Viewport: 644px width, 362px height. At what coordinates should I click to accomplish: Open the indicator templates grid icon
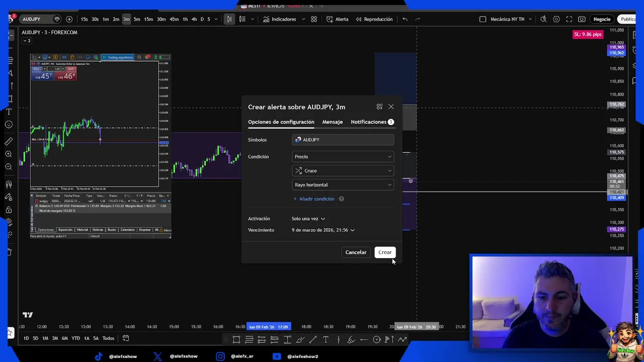314,19
